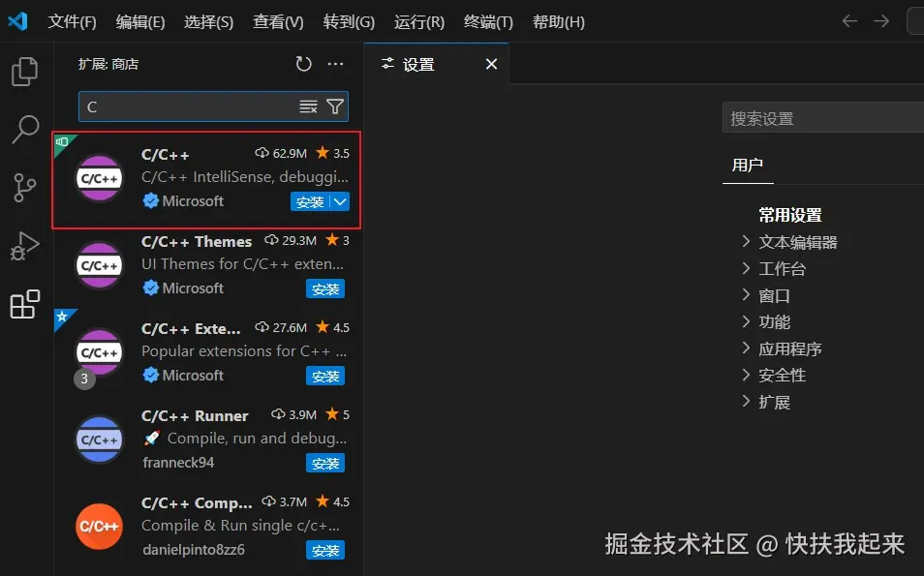This screenshot has width=924, height=576.
Task: Open extensions panel more actions menu
Action: click(x=335, y=64)
